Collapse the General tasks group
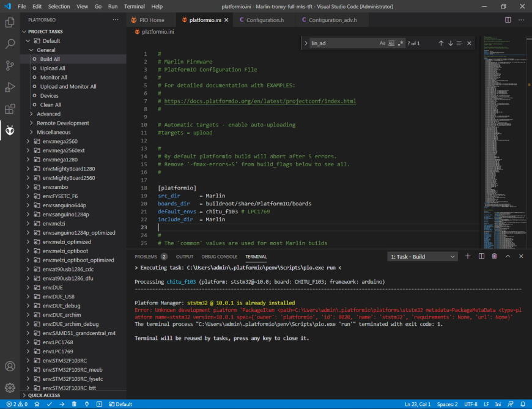The width and height of the screenshot is (532, 409). [31, 50]
